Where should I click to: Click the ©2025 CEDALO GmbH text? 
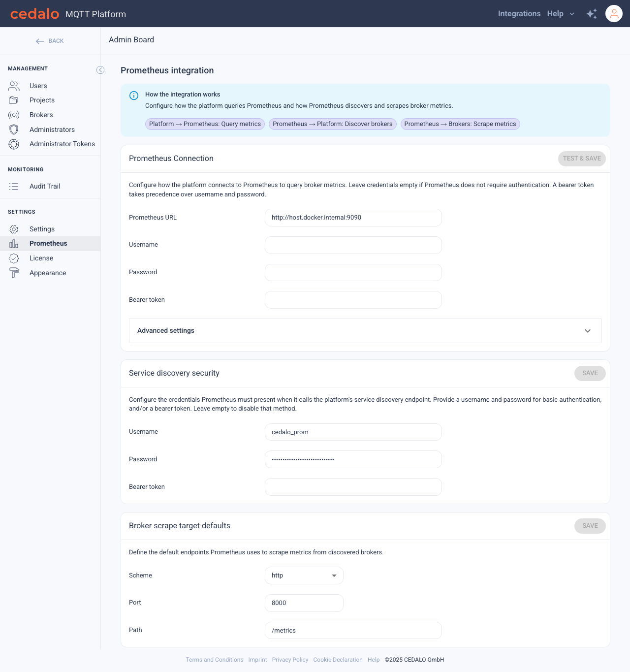[x=414, y=660]
